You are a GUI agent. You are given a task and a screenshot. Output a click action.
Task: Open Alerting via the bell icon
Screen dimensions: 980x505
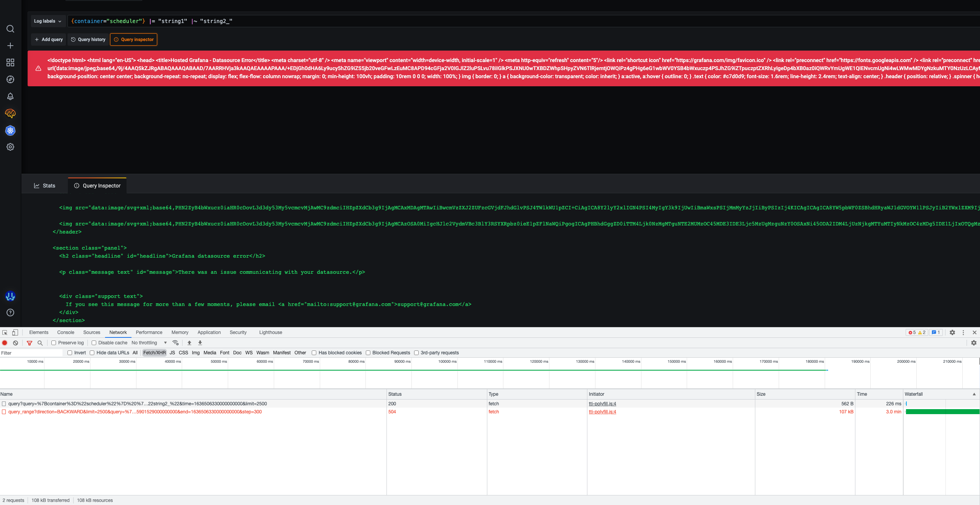pos(10,96)
